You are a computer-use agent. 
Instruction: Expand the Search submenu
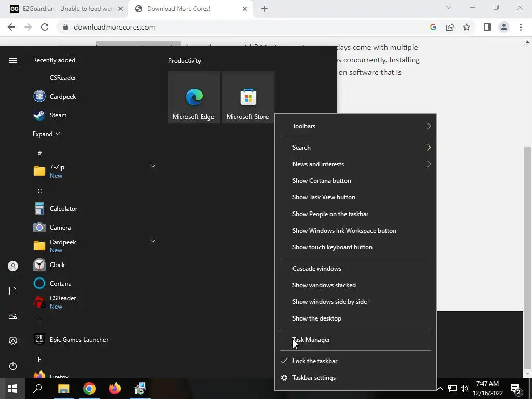tap(355, 147)
